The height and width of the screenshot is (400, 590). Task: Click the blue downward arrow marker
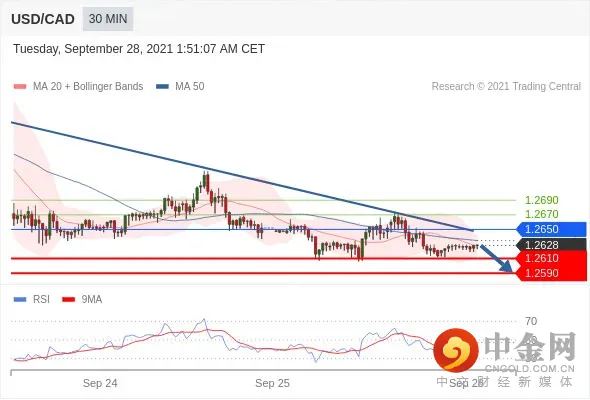click(x=497, y=259)
